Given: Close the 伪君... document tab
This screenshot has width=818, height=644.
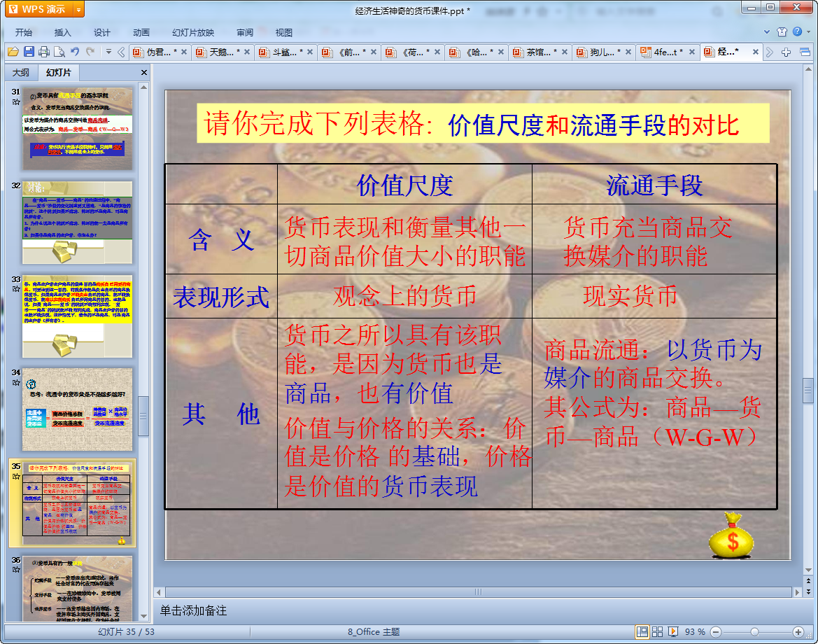Looking at the screenshot, I should click(x=184, y=52).
